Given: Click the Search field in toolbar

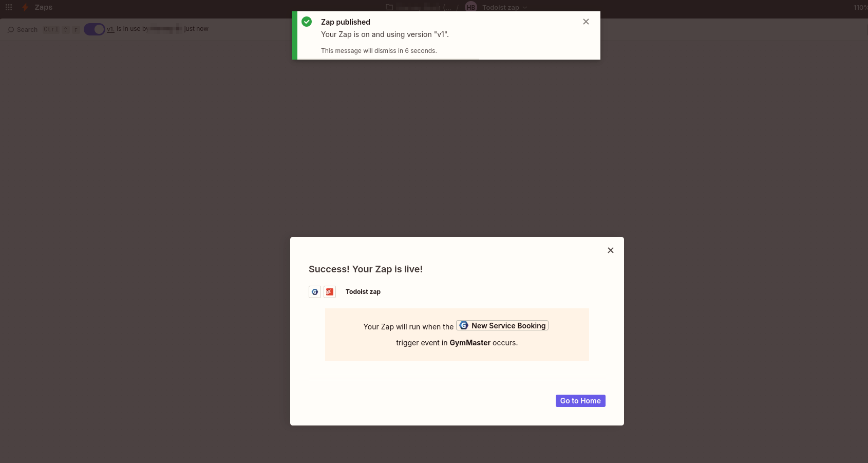Looking at the screenshot, I should point(27,30).
